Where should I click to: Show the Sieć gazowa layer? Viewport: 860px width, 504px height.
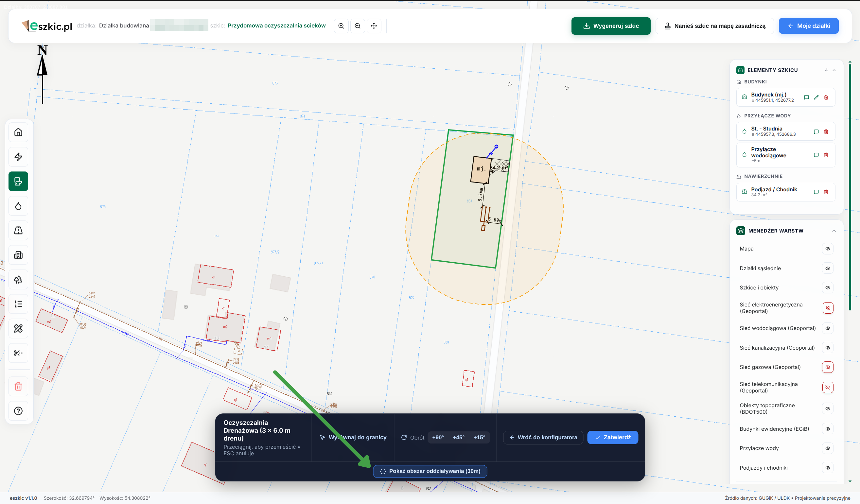(x=828, y=367)
